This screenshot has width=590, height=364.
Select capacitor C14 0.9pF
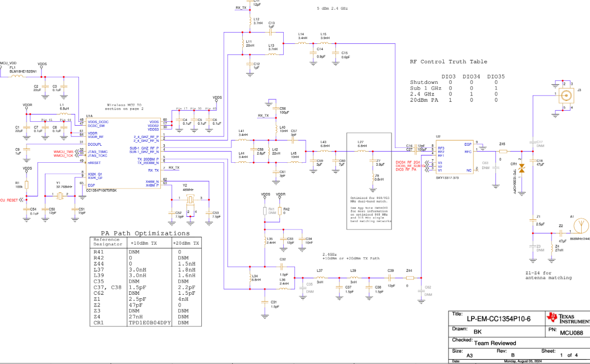(x=313, y=52)
